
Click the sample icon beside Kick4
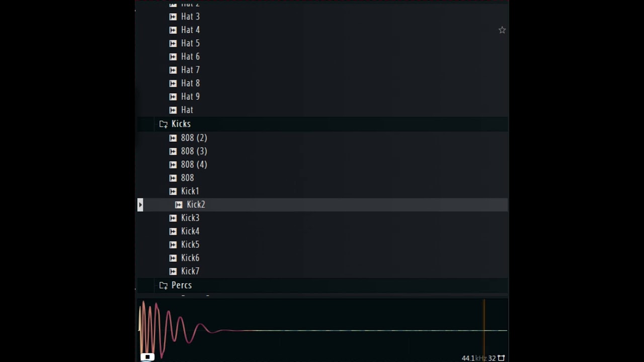[x=173, y=231]
